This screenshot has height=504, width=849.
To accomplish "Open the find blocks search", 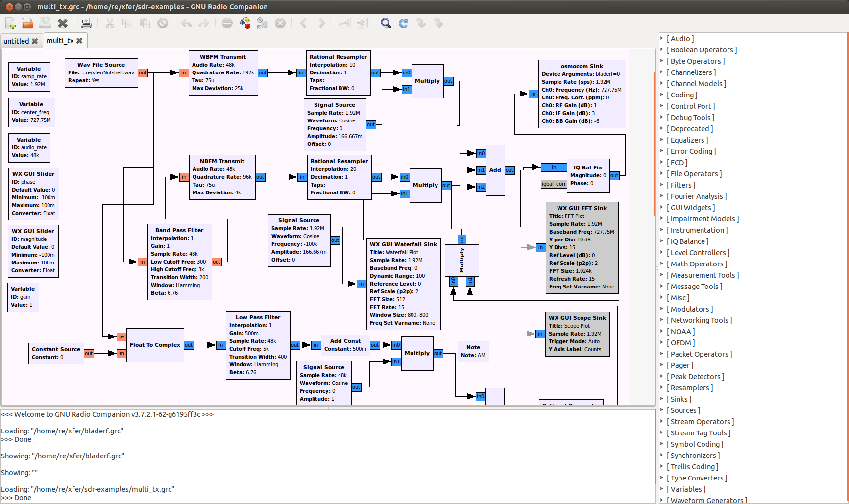I will 386,23.
